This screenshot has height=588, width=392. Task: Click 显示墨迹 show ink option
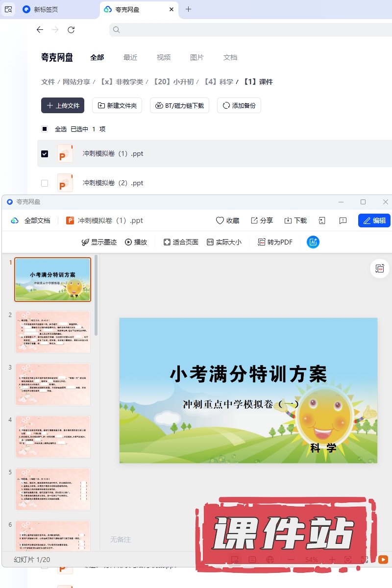point(98,242)
